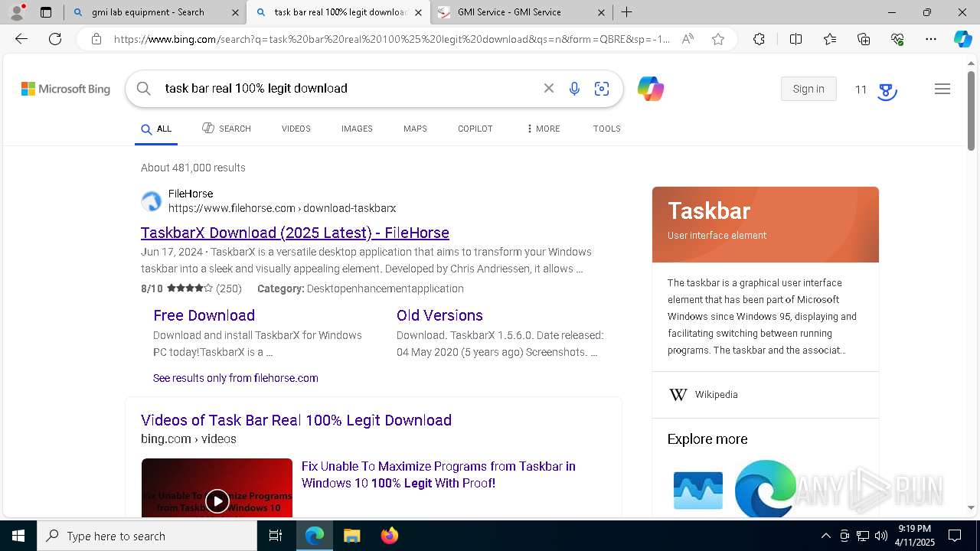The width and height of the screenshot is (980, 551).
Task: Open the Wikipedia source link
Action: pos(716,395)
